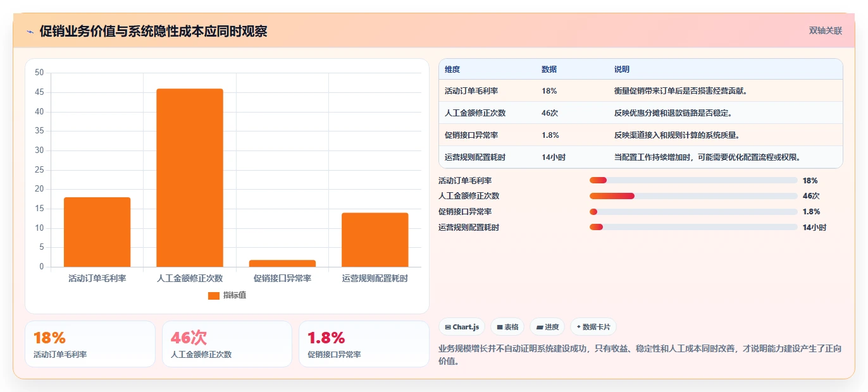
Task: Click the 促销接口异常率 progress bar
Action: point(693,212)
